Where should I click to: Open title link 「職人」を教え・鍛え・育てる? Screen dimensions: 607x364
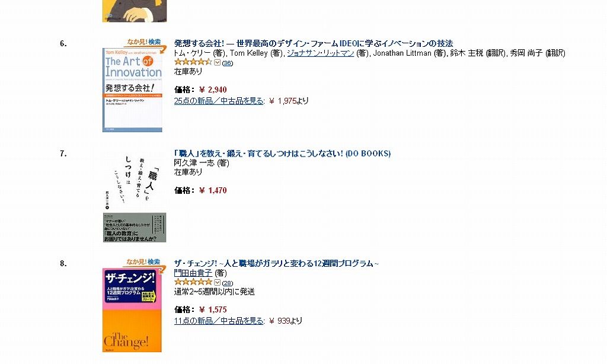point(282,154)
